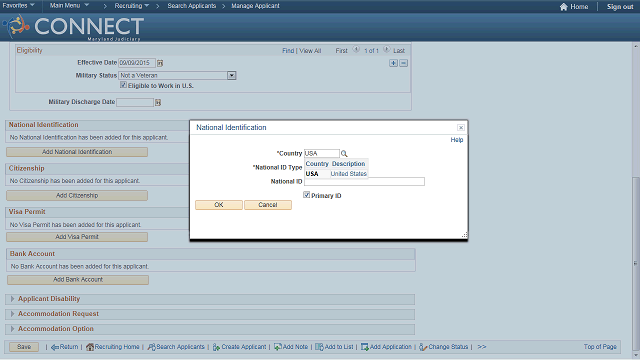
Task: Click the Country column header in lookup
Action: point(317,164)
